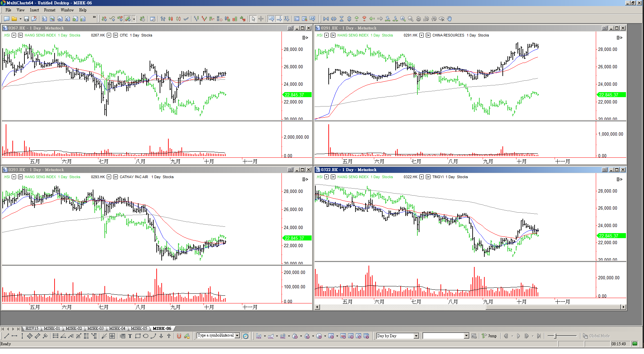Open the Format menu
This screenshot has width=644, height=354.
pyautogui.click(x=50, y=10)
